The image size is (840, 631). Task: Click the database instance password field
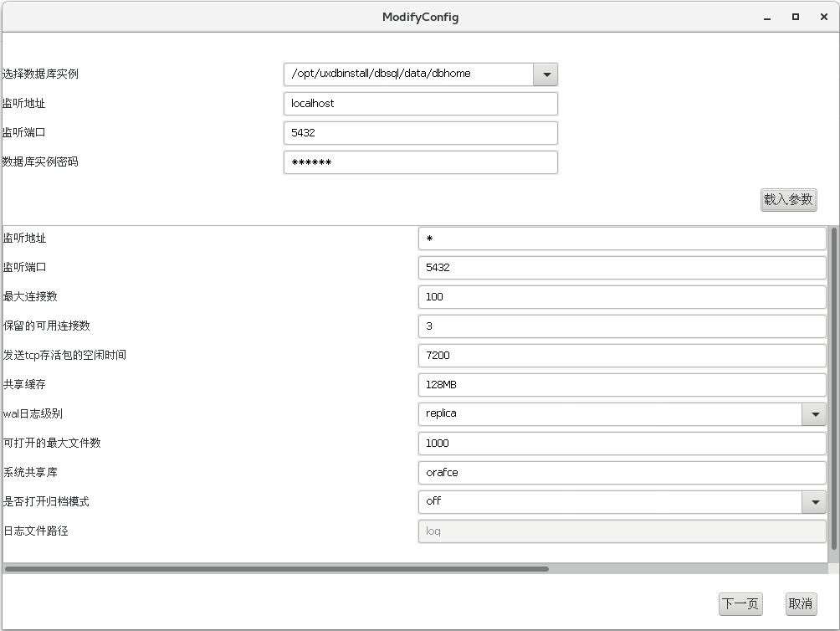pyautogui.click(x=420, y=162)
